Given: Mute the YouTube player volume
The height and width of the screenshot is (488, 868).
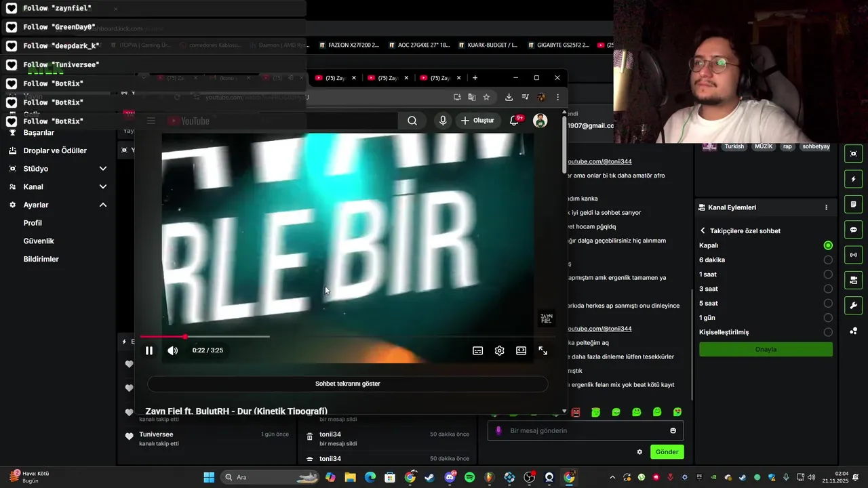Looking at the screenshot, I should (173, 350).
